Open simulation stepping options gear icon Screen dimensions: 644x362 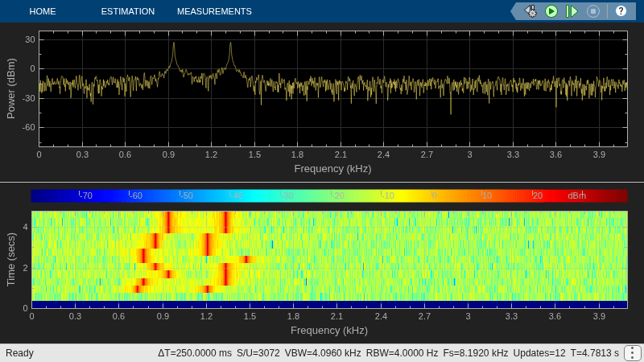[x=530, y=11]
